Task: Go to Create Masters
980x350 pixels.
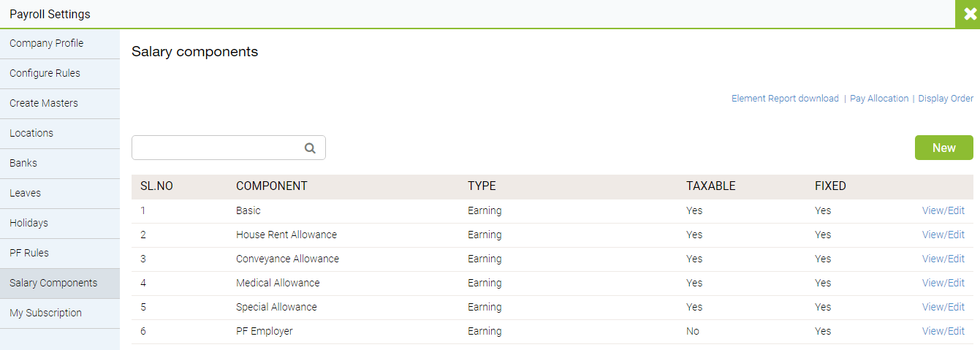Action: tap(60, 104)
